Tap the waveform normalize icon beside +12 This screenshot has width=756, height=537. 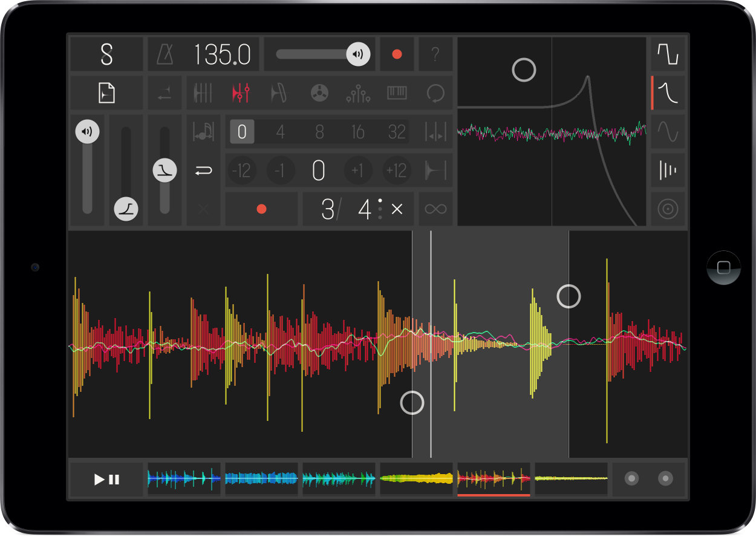[435, 171]
